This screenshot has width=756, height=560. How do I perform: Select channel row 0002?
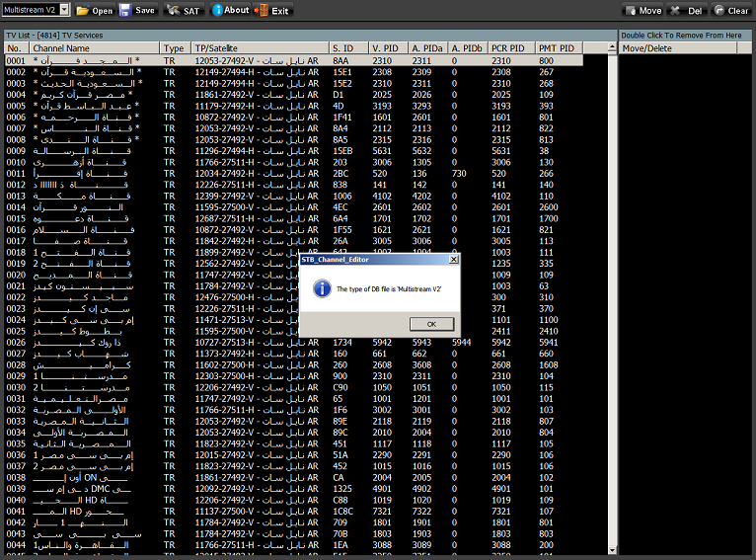[x=294, y=72]
